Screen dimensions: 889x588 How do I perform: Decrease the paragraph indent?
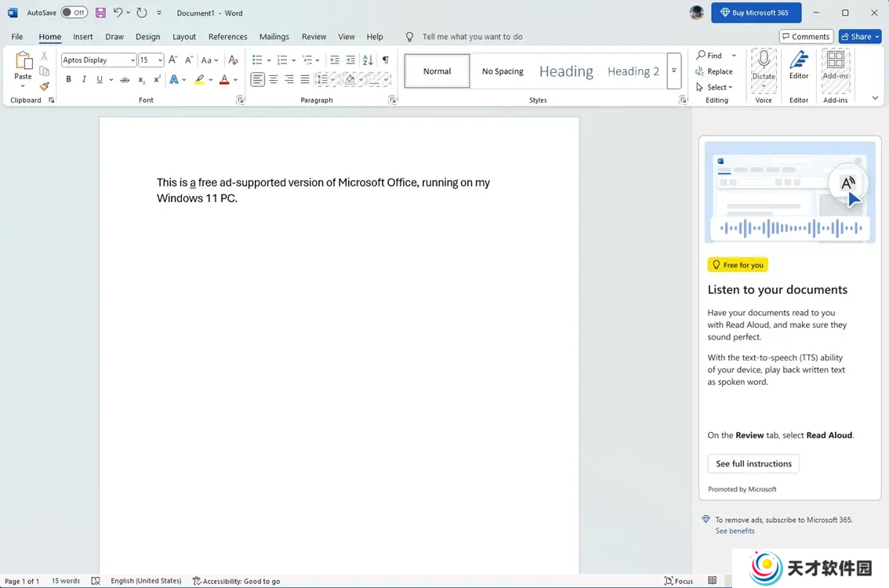(x=335, y=60)
